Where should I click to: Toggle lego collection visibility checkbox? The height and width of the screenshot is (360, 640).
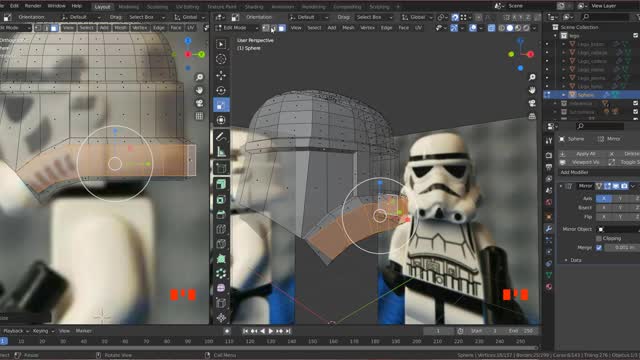[636, 36]
